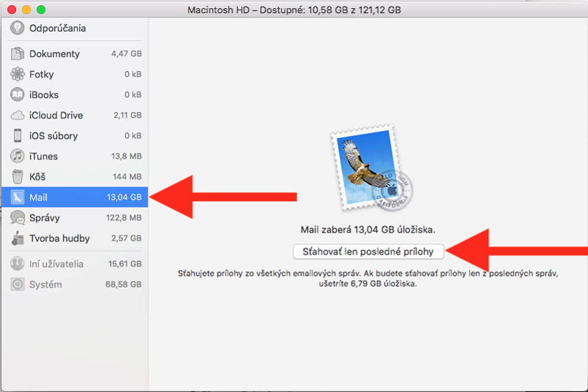The width and height of the screenshot is (588, 392).
Task: Click the iCloud Drive cloud icon
Action: click(18, 116)
